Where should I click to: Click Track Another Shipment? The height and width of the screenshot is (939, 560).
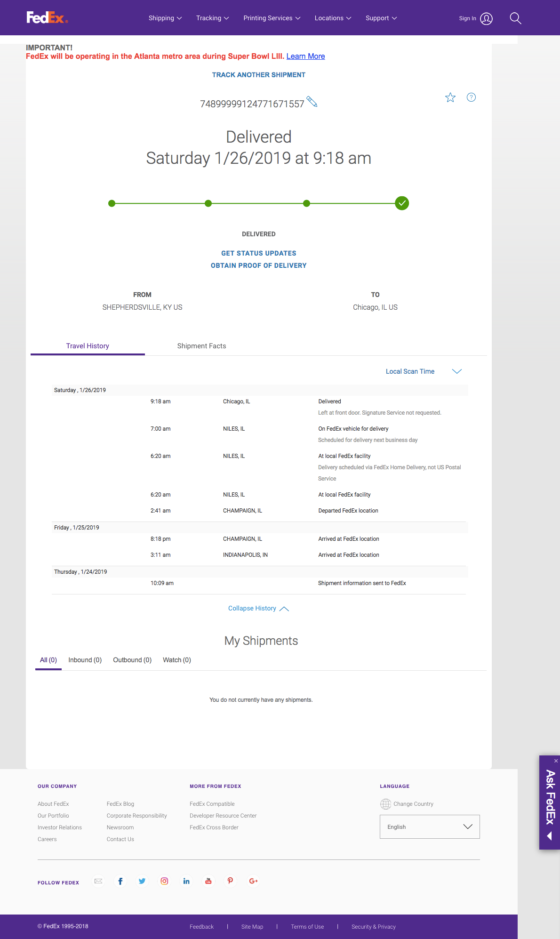pyautogui.click(x=259, y=75)
